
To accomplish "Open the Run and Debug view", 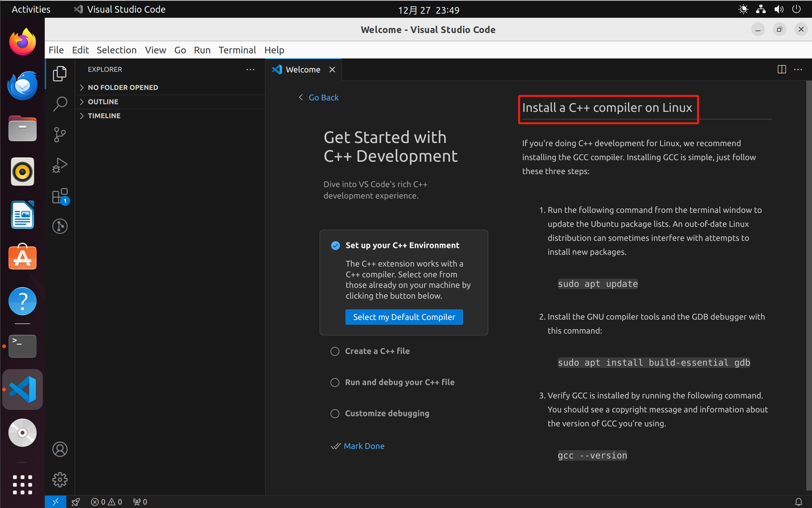I will click(x=60, y=165).
